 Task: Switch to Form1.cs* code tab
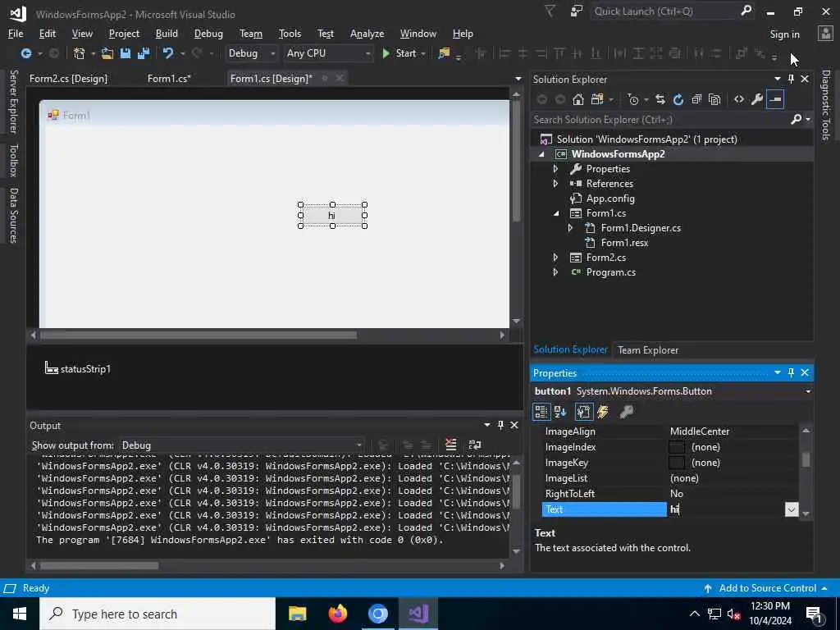pos(169,79)
